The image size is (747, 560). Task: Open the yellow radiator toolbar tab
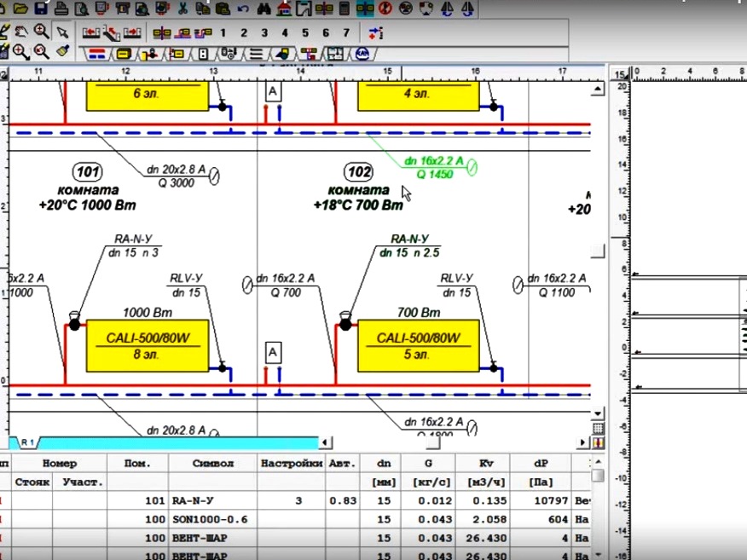coord(124,54)
